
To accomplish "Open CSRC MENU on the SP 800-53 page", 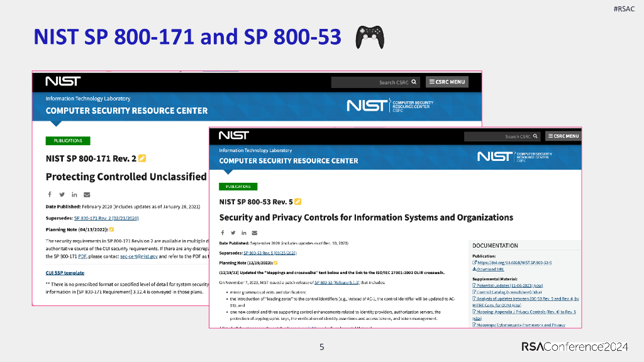I will (x=563, y=136).
